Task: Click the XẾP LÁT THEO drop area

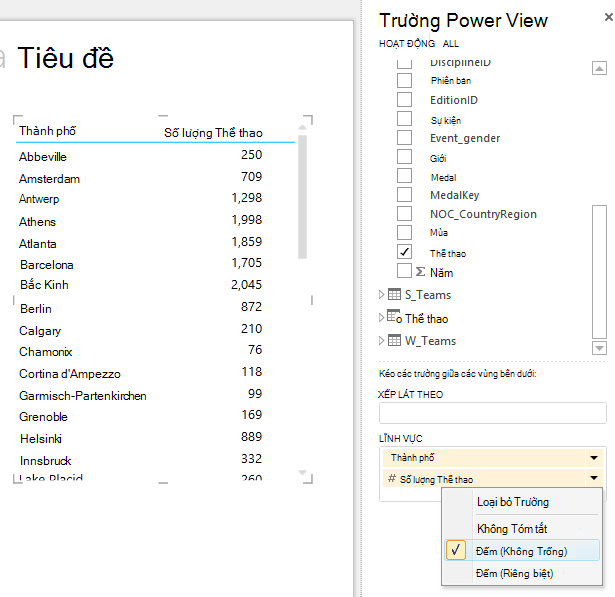Action: point(493,413)
